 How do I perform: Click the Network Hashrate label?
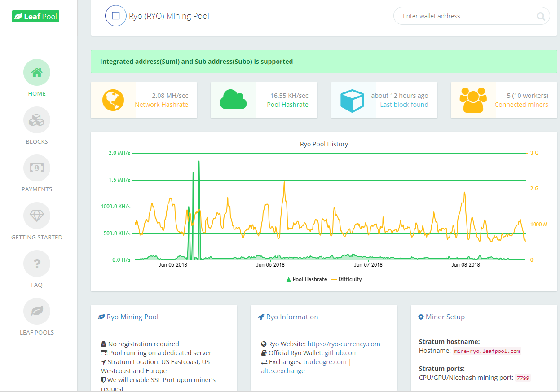coord(162,105)
